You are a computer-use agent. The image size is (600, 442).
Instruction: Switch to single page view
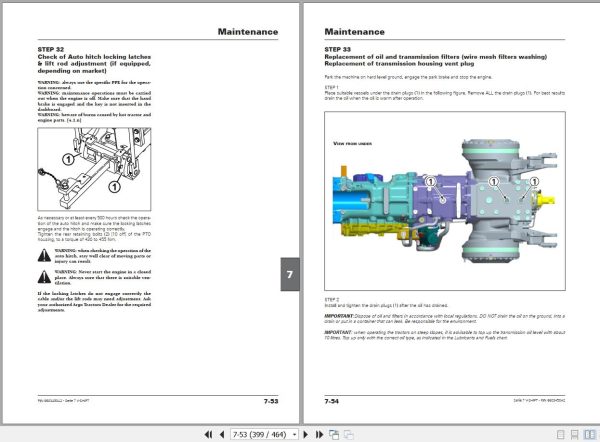(561, 434)
